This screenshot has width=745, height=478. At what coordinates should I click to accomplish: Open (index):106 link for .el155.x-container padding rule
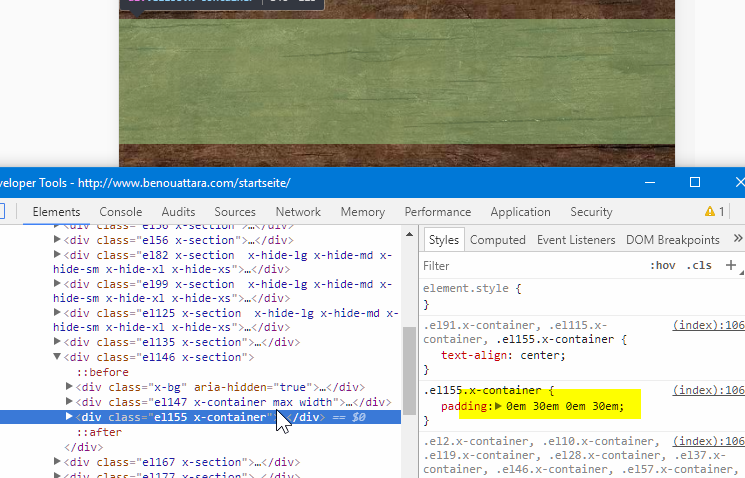[708, 390]
